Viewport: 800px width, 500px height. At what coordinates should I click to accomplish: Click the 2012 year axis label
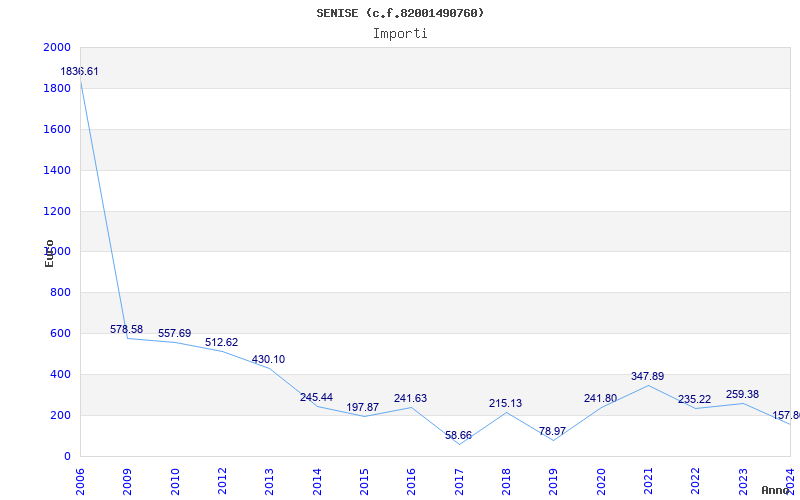pos(222,482)
